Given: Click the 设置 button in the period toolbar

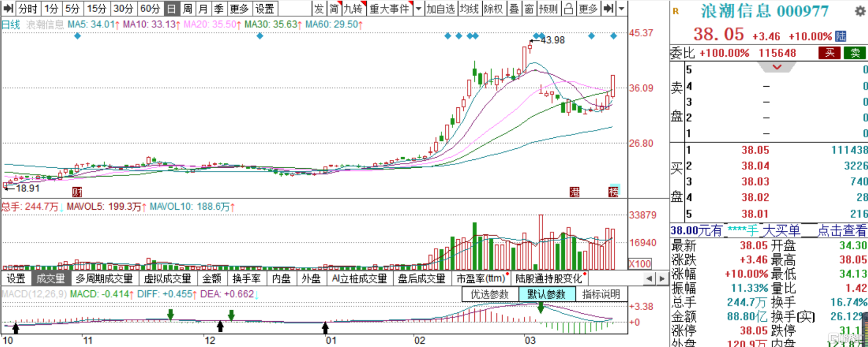Looking at the screenshot, I should (x=265, y=8).
